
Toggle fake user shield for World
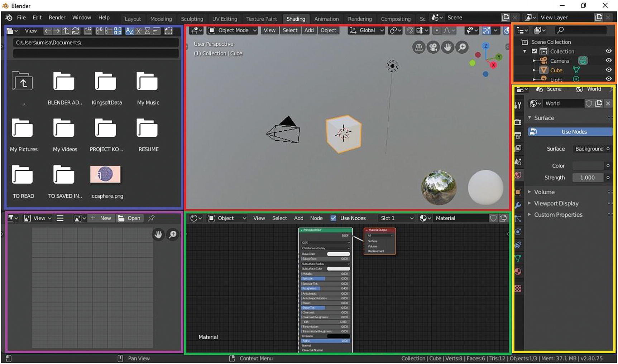pyautogui.click(x=589, y=103)
